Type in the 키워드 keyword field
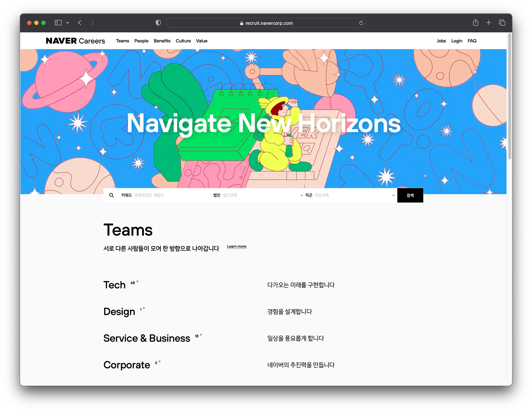The image size is (532, 412). [x=163, y=195]
